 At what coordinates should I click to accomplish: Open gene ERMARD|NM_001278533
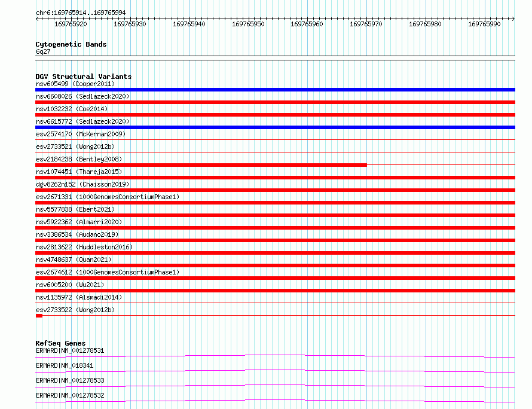[x=70, y=380]
